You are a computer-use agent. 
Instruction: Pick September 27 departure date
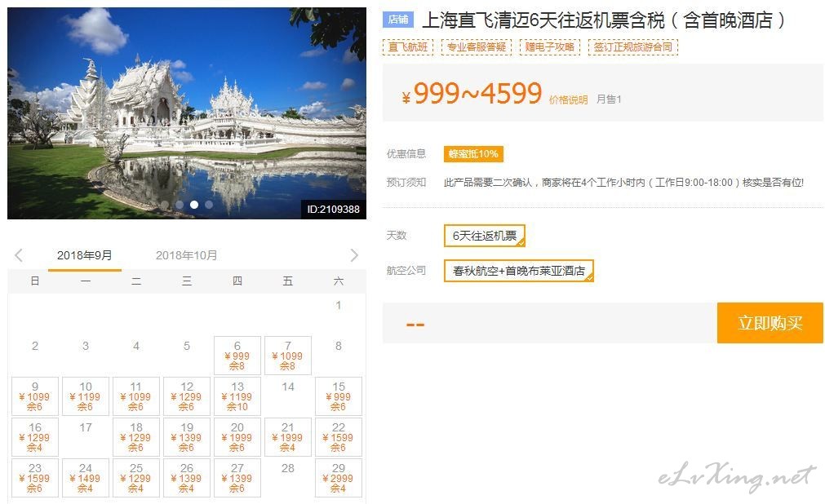point(237,478)
